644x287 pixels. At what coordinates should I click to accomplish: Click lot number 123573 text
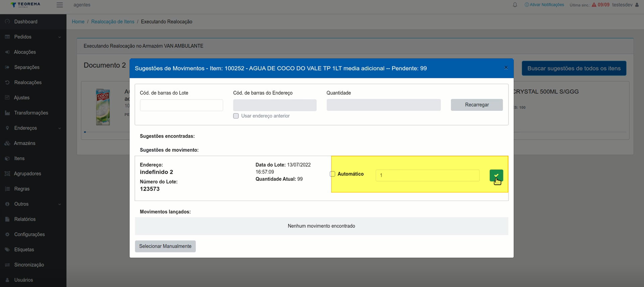pos(150,189)
